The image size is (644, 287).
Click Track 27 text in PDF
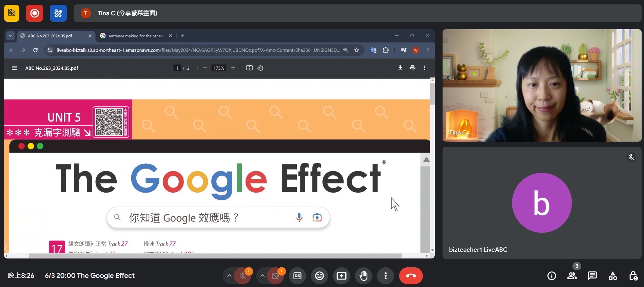tap(118, 244)
